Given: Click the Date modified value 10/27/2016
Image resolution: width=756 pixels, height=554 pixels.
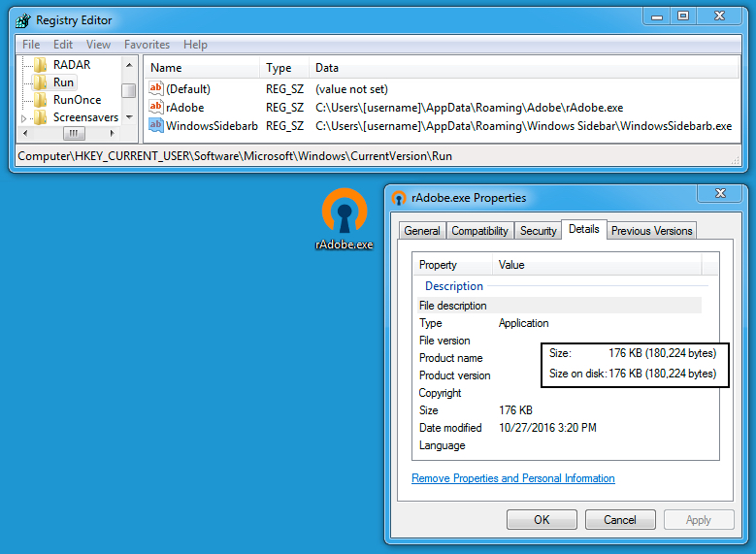Looking at the screenshot, I should click(x=547, y=428).
